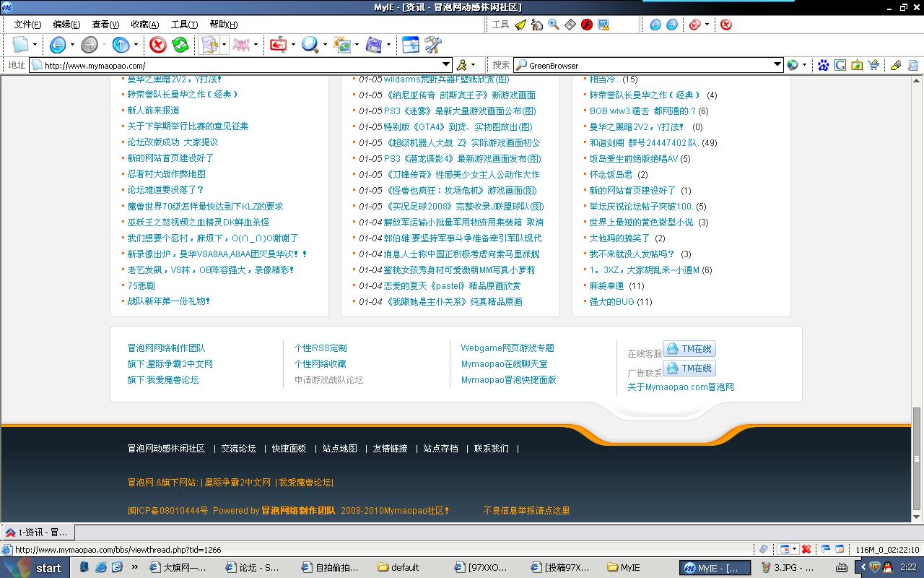
Task: Open the 收藏(A) favorites menu
Action: coord(144,25)
